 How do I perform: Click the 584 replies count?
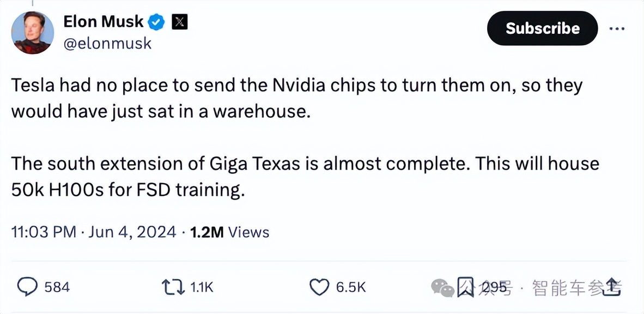click(x=57, y=287)
